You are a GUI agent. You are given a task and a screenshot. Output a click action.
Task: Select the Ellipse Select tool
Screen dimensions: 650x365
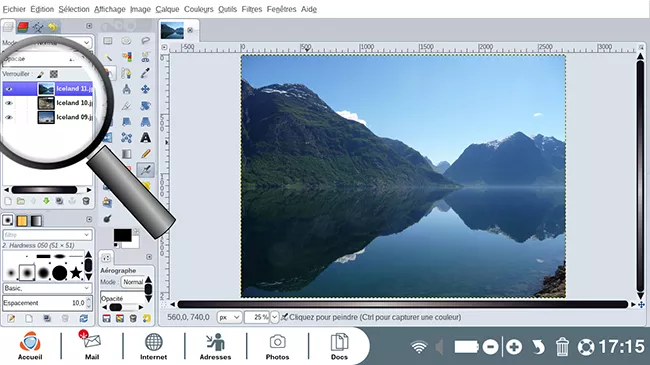[126, 41]
